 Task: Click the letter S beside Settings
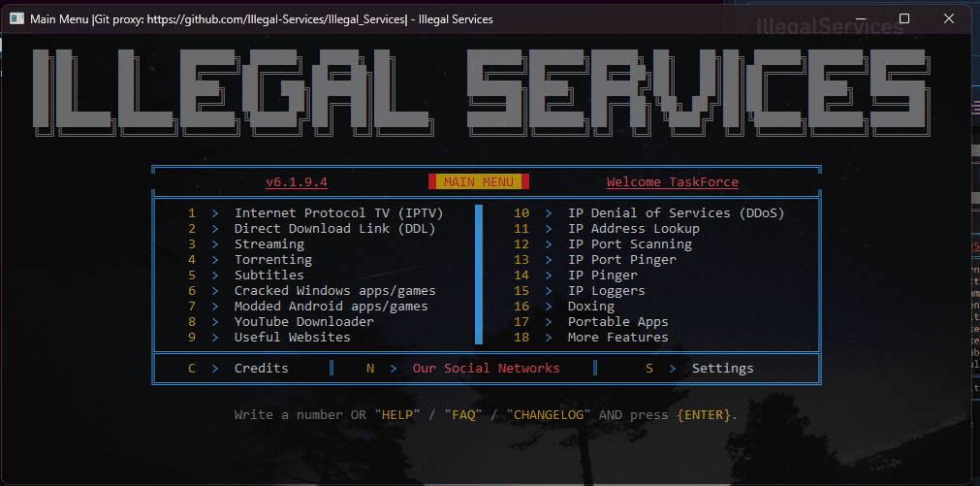click(x=649, y=369)
